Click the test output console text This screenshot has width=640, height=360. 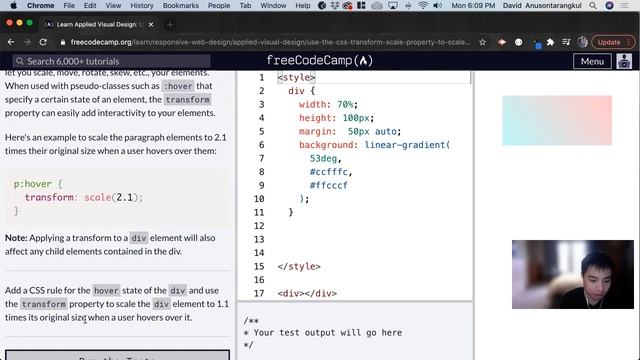(322, 333)
